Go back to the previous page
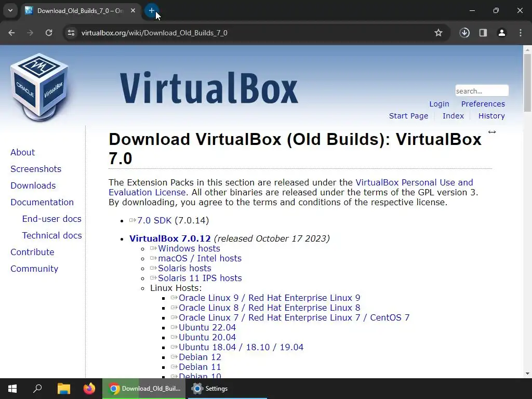The width and height of the screenshot is (532, 399). (11, 33)
